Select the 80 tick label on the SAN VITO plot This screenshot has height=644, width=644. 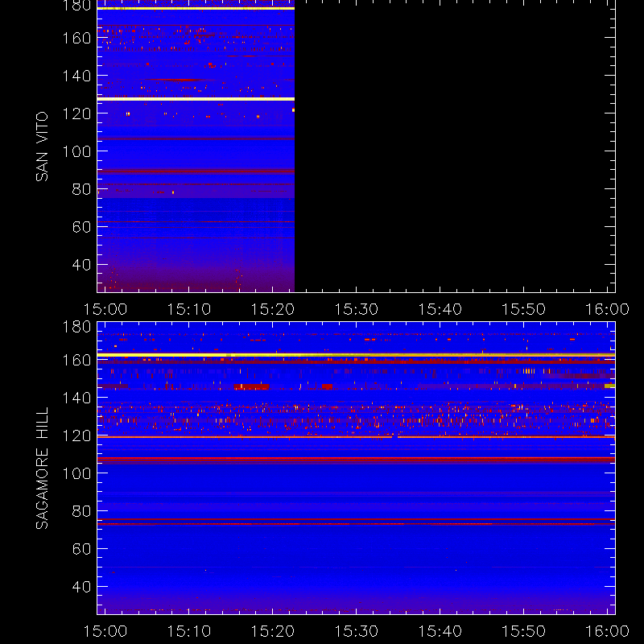coord(82,189)
